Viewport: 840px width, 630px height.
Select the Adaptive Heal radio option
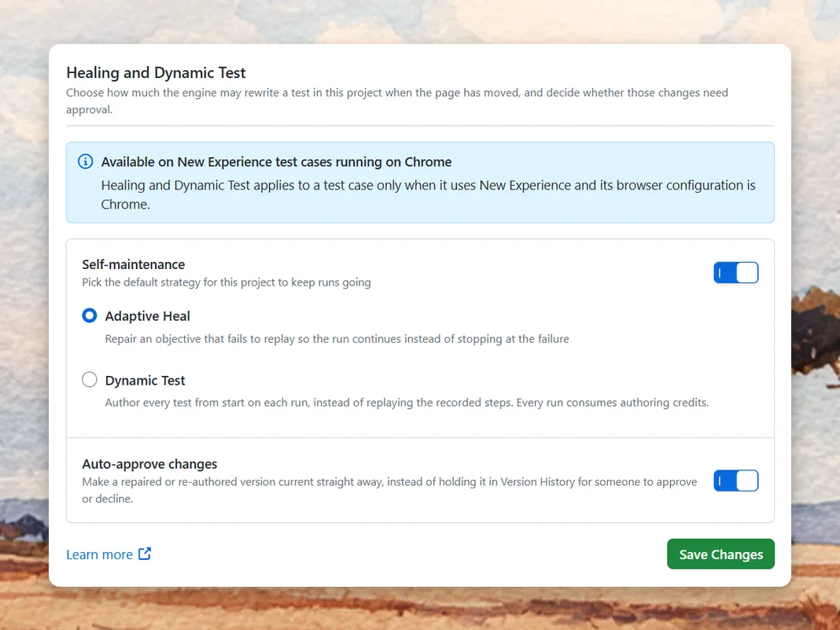90,315
